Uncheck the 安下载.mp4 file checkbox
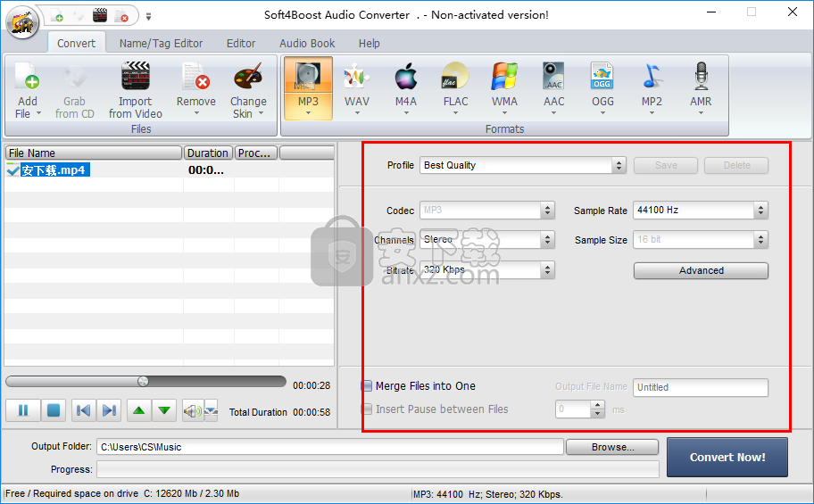This screenshot has width=814, height=504. tap(12, 169)
